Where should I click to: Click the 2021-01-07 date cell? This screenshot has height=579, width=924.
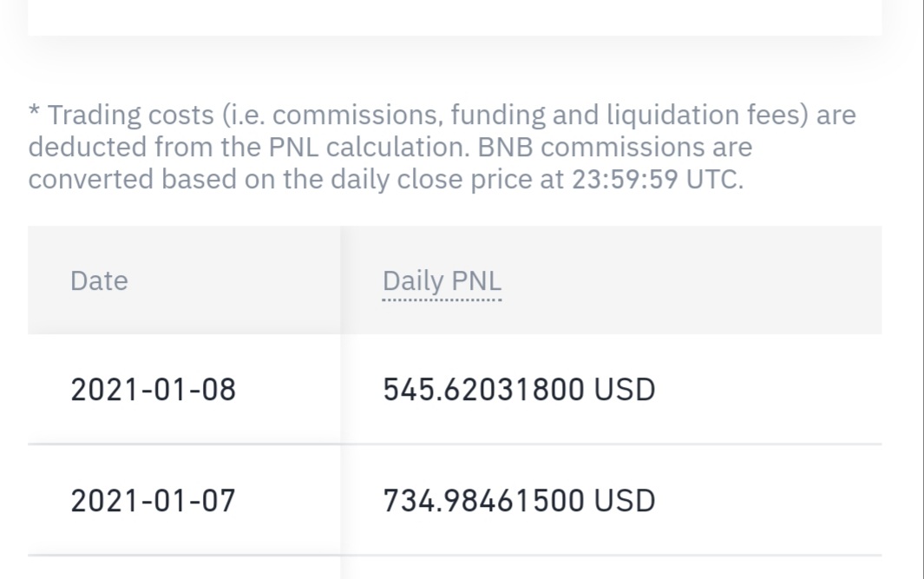154,500
